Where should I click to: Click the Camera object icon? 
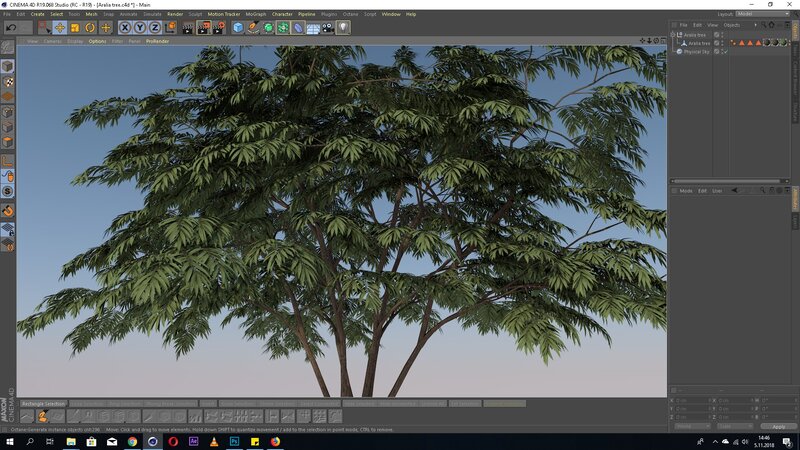(328, 28)
